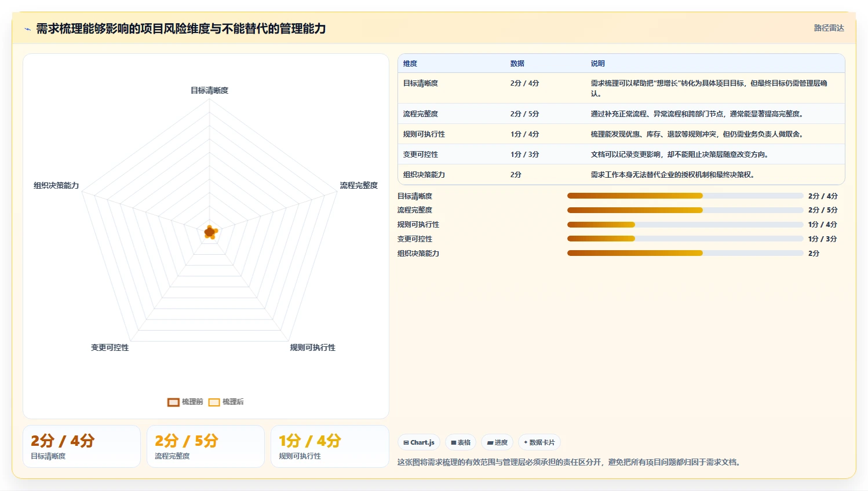Select the 组织决策能力 table row cell
Image resolution: width=868 pixels, height=491 pixels.
(424, 175)
